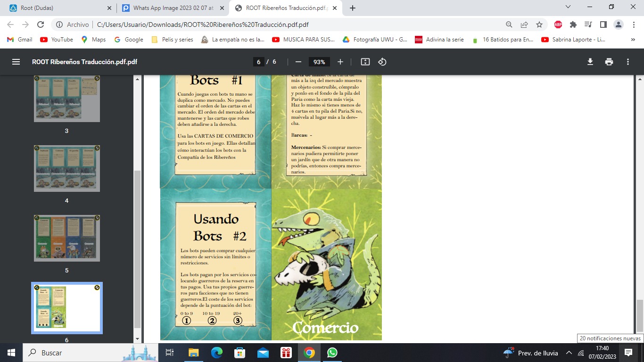Open Task View on the taskbar
The width and height of the screenshot is (644, 362).
(170, 353)
